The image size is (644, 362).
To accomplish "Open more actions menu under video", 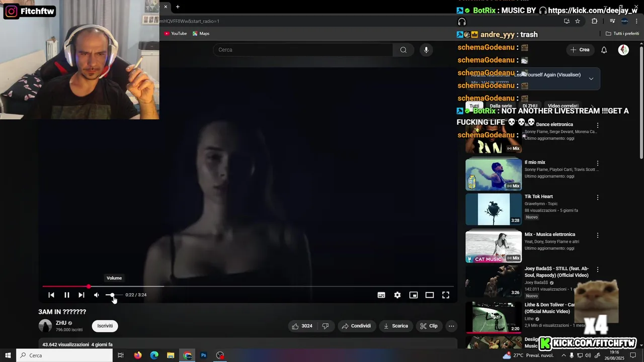I will tap(451, 326).
